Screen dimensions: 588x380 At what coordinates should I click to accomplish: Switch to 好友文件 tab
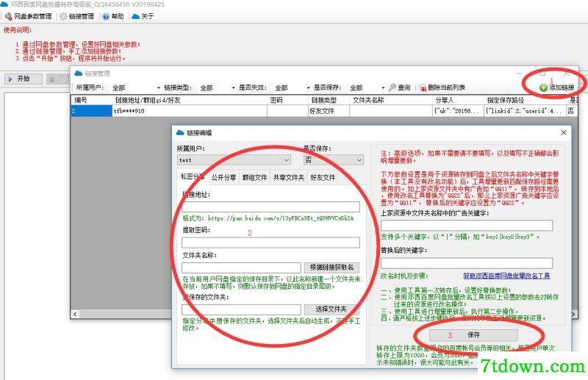click(323, 177)
